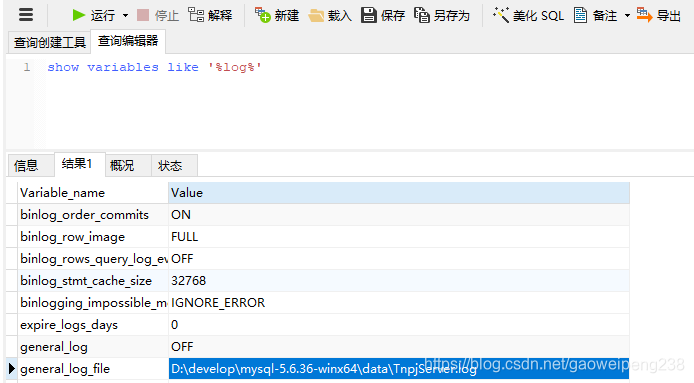Screen dimensions: 694x383
Task: Save the query with 保存 disk icon
Action: click(369, 15)
